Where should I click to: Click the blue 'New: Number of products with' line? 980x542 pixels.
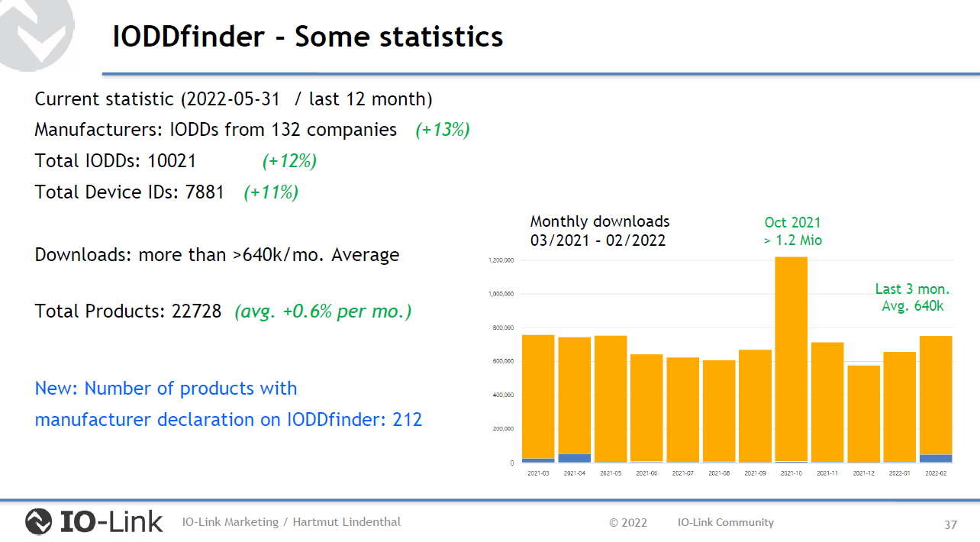pyautogui.click(x=166, y=389)
